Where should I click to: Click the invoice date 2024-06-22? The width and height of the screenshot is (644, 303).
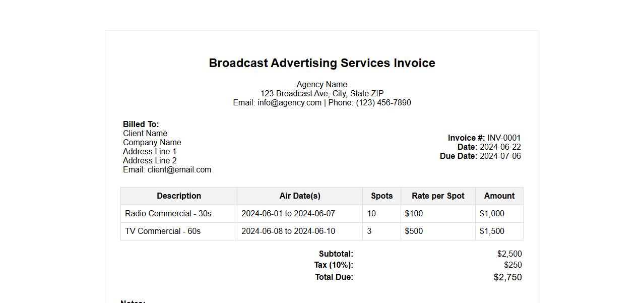(500, 147)
